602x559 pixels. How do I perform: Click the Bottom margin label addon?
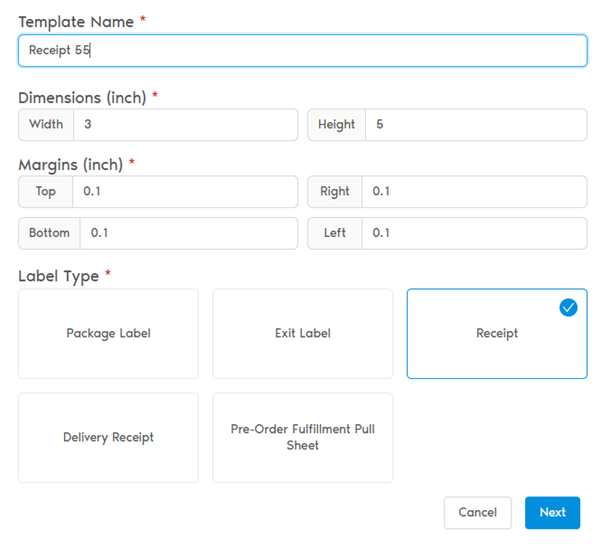point(49,233)
